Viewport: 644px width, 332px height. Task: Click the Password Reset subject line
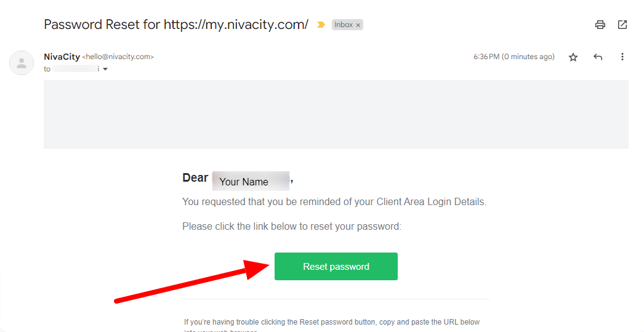click(176, 25)
